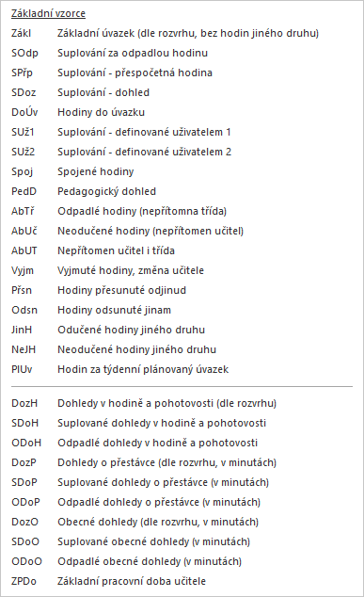
Task: Select DozH supervision in lesson entry
Action: click(144, 403)
